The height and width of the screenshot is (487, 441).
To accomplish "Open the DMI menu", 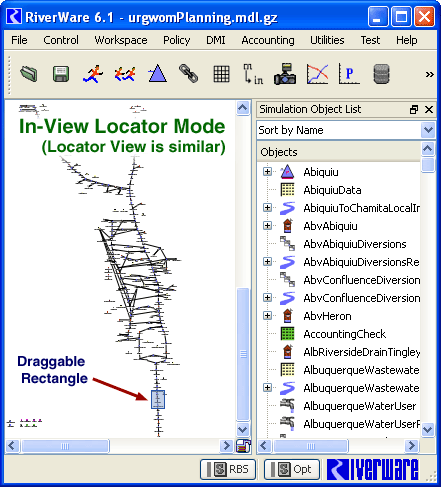I will (x=216, y=40).
